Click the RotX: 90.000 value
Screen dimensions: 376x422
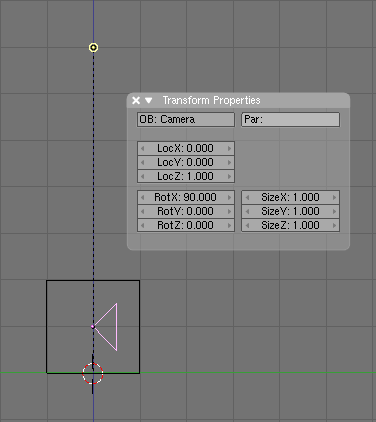coord(185,197)
